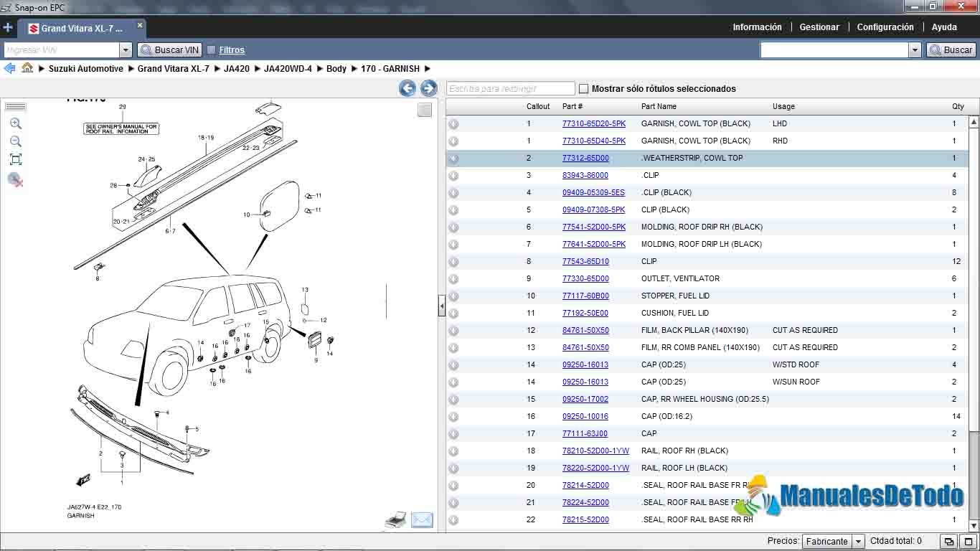This screenshot has height=551, width=980.
Task: Expand the VIN entry dropdown
Action: pyautogui.click(x=126, y=50)
